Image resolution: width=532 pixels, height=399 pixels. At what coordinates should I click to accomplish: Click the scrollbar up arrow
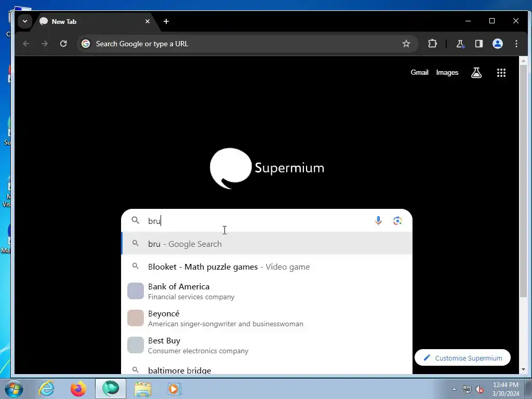pyautogui.click(x=523, y=61)
